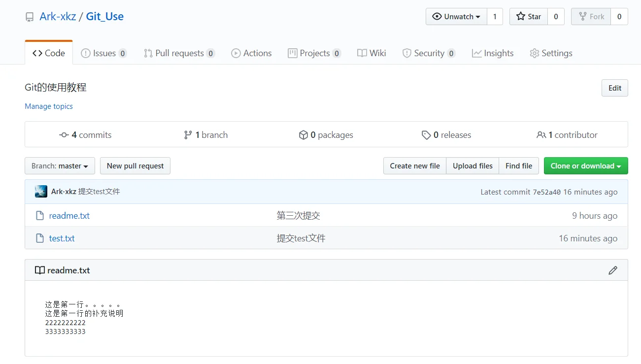
Task: Click the line 2222222222 in readme preview
Action: click(x=65, y=323)
